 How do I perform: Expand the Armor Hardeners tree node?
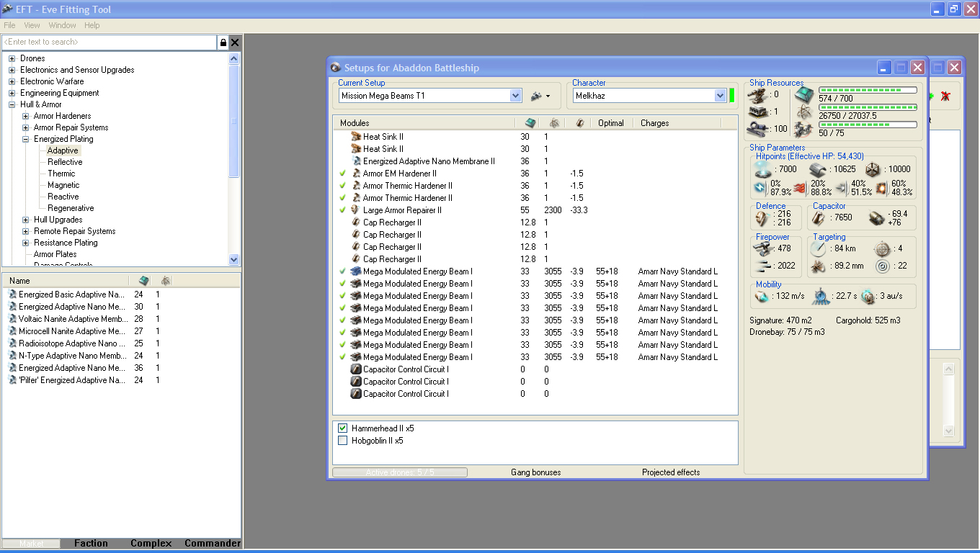point(26,116)
